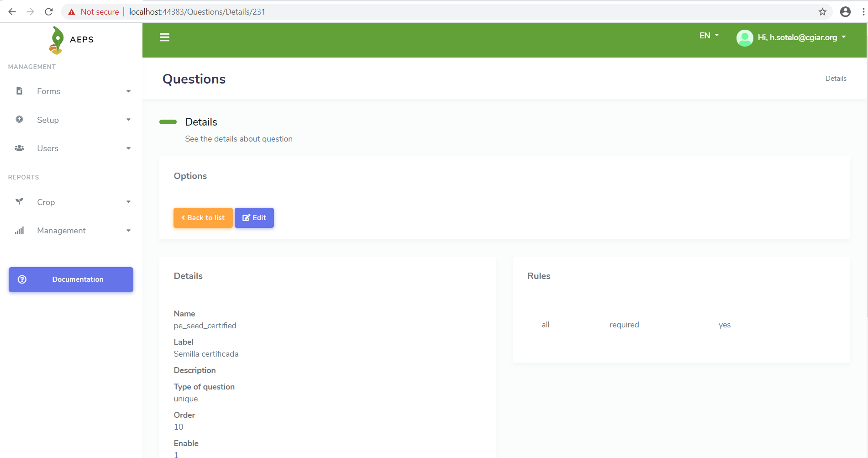Expand the Users menu arrow
The width and height of the screenshot is (868, 458).
click(x=128, y=148)
